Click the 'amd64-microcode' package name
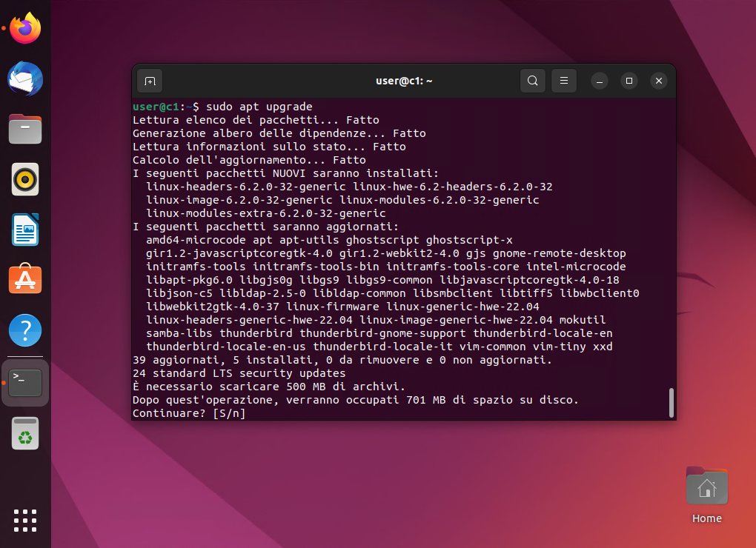This screenshot has width=756, height=548. pyautogui.click(x=196, y=240)
